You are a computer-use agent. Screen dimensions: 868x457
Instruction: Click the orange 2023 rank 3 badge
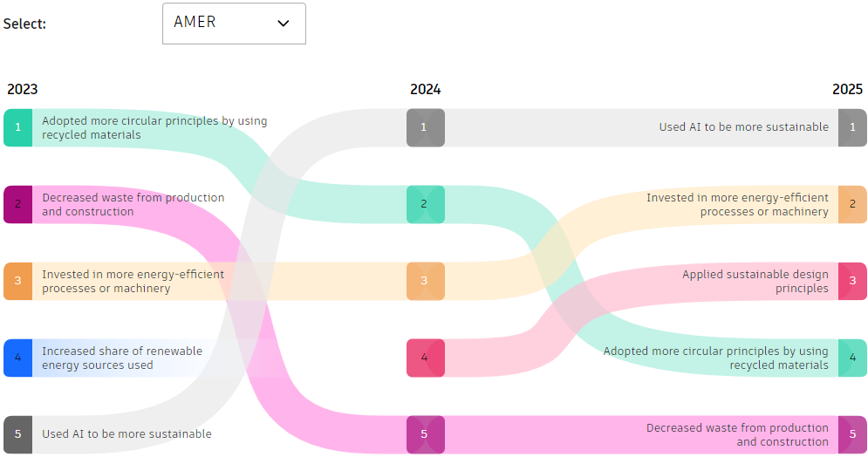[18, 281]
